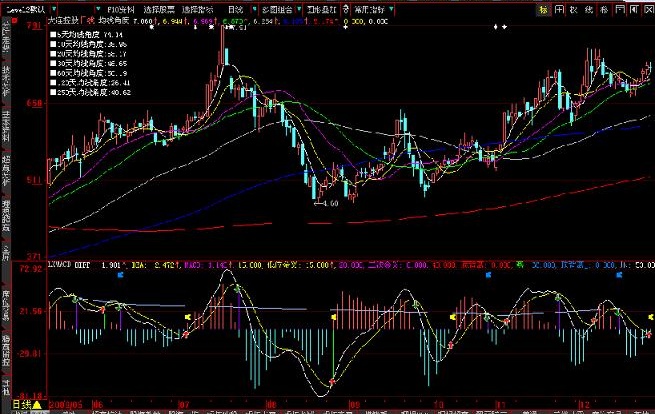Open the 常用指标 menu
Viewport: 655px width, 414px height.
[369, 9]
